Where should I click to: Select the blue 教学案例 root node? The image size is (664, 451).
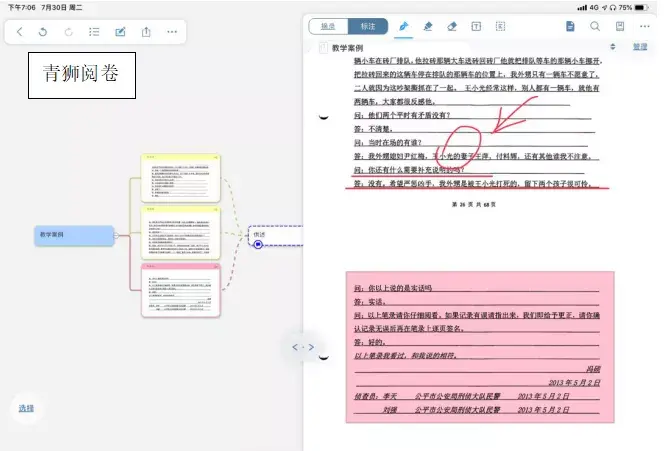coord(74,235)
